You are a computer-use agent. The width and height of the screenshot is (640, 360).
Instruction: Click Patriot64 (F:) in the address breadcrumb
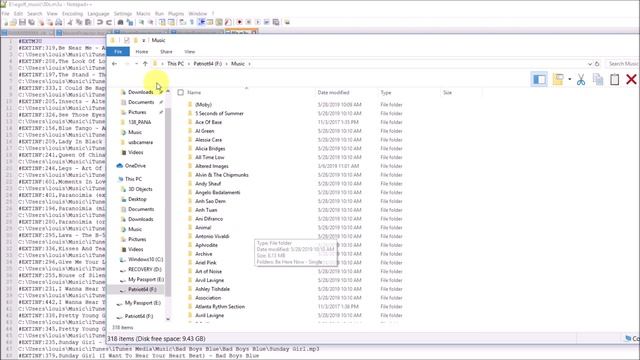coord(207,64)
